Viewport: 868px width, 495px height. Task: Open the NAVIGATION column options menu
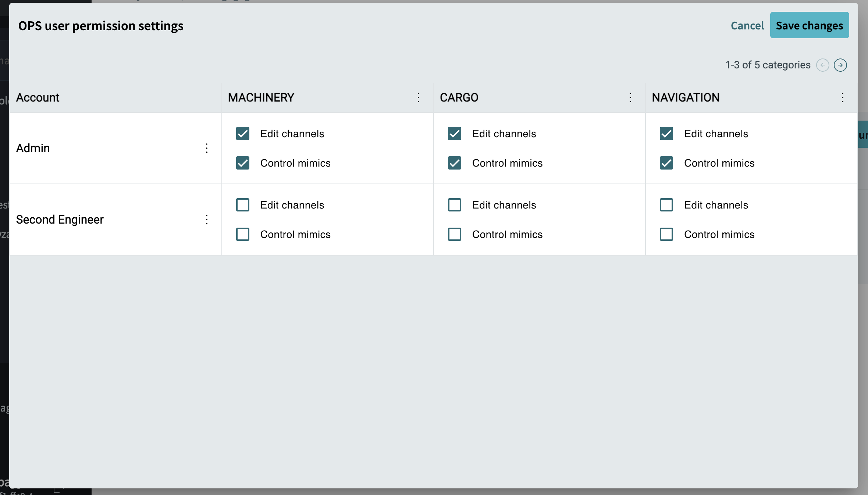842,97
